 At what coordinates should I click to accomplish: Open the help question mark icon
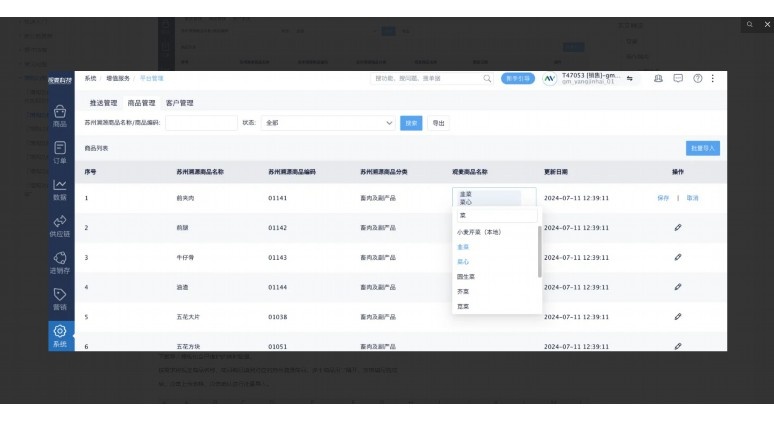point(697,78)
